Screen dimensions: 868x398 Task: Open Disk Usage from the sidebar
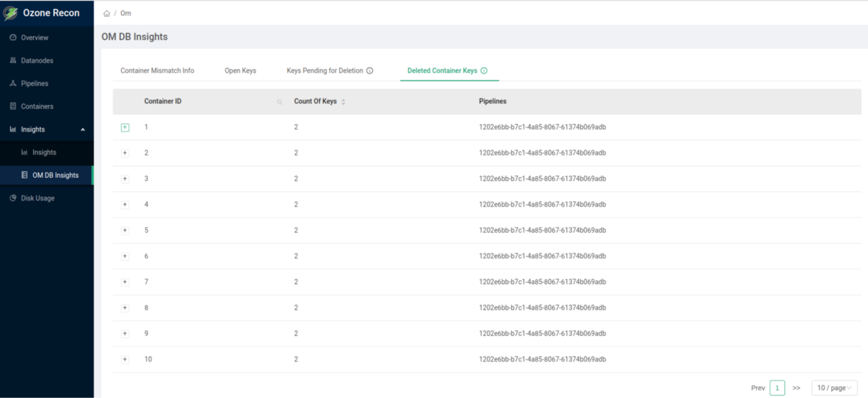point(37,198)
